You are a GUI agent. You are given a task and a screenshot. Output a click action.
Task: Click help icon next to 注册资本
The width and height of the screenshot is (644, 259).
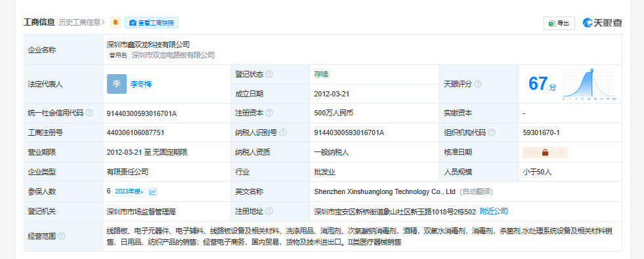(269, 113)
